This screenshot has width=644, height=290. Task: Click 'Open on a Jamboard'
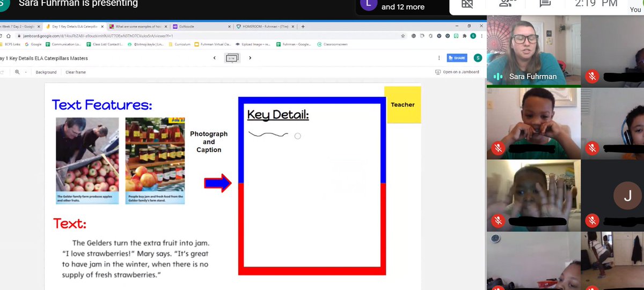tap(457, 72)
